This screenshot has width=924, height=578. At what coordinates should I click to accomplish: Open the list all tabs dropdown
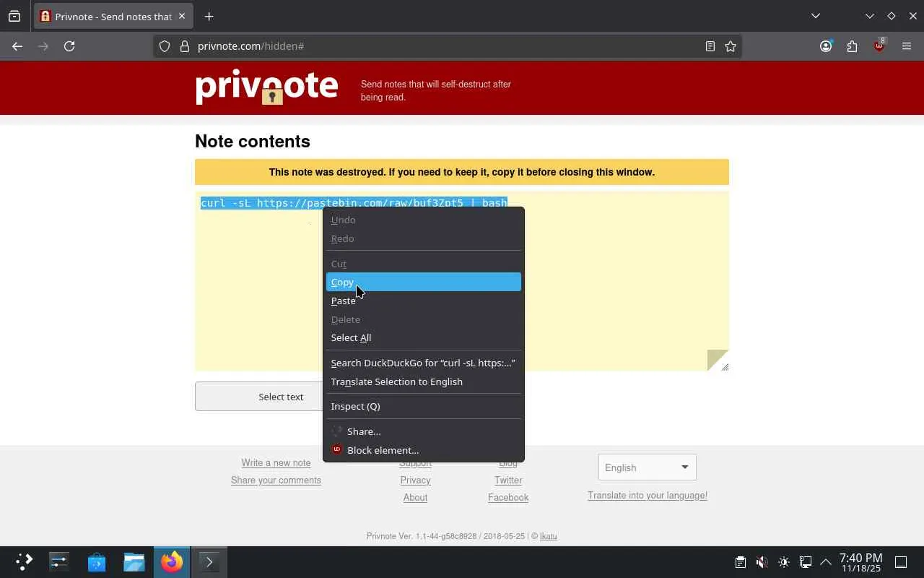coord(816,16)
